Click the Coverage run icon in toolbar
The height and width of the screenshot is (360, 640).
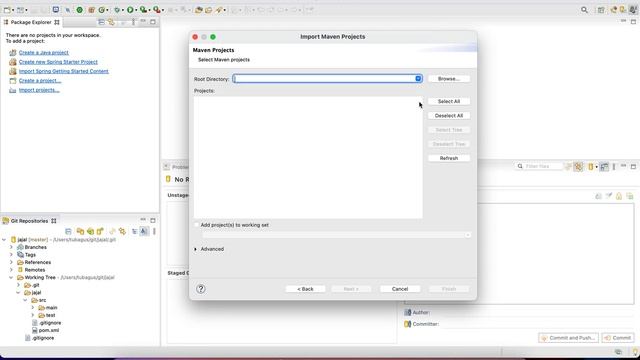click(143, 10)
